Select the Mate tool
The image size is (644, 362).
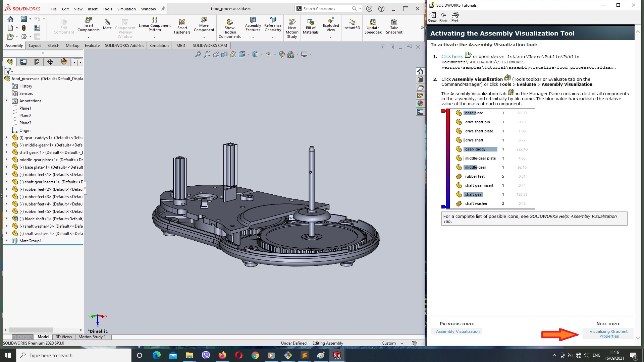[107, 24]
